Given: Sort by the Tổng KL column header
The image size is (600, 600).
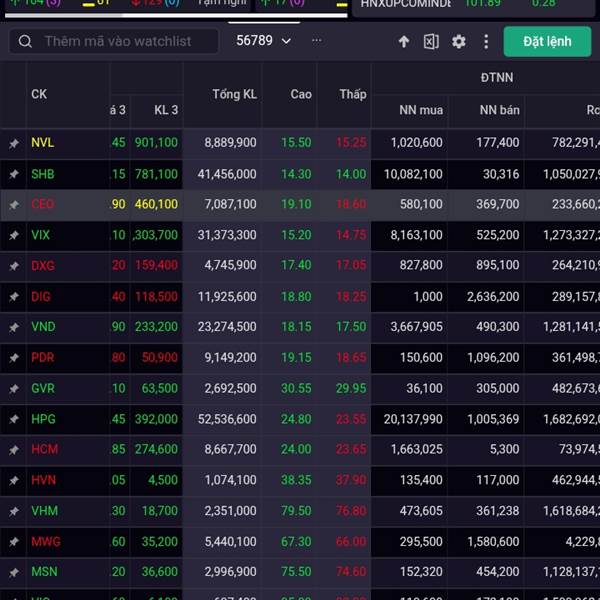Looking at the screenshot, I should tap(234, 94).
